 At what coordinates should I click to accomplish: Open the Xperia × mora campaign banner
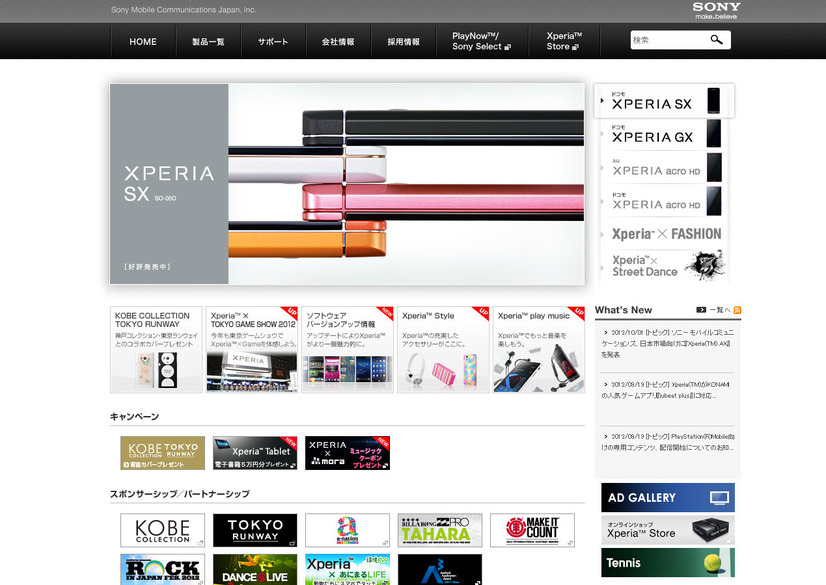(x=347, y=453)
